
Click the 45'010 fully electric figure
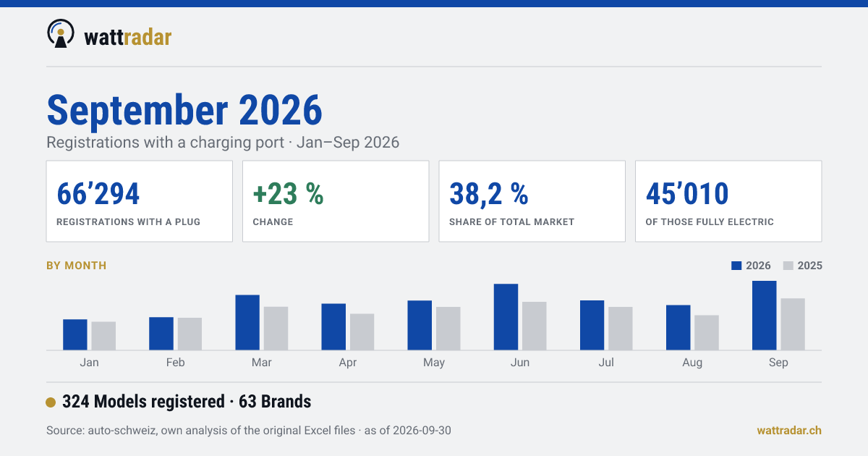point(687,193)
